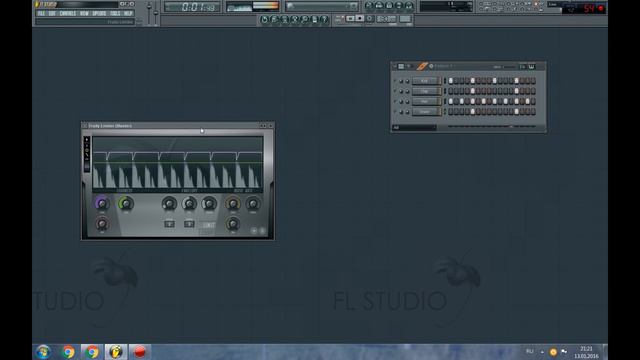The height and width of the screenshot is (360, 640).
Task: Open the pattern selector box
Action: 405,18
